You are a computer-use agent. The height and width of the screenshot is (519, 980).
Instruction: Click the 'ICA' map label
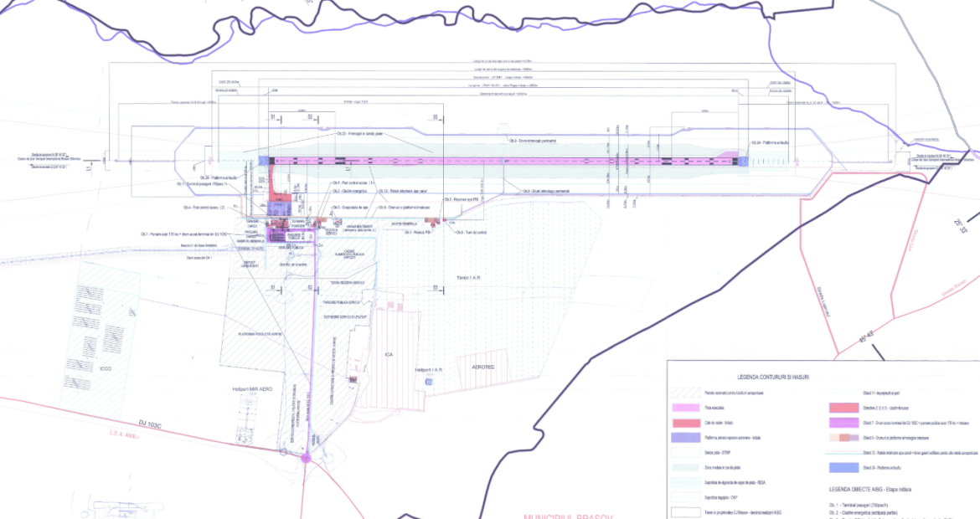389,355
